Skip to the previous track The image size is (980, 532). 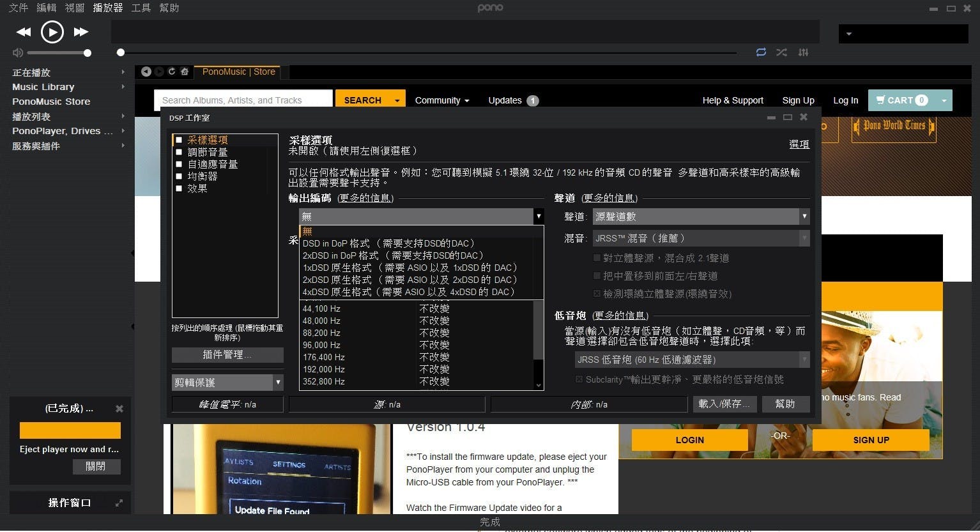tap(24, 32)
